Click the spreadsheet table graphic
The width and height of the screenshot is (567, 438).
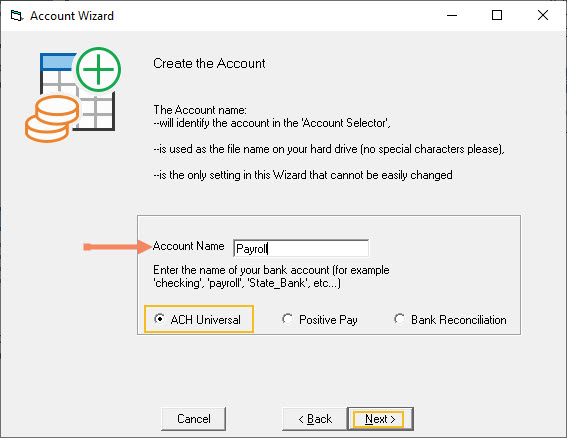pos(77,92)
